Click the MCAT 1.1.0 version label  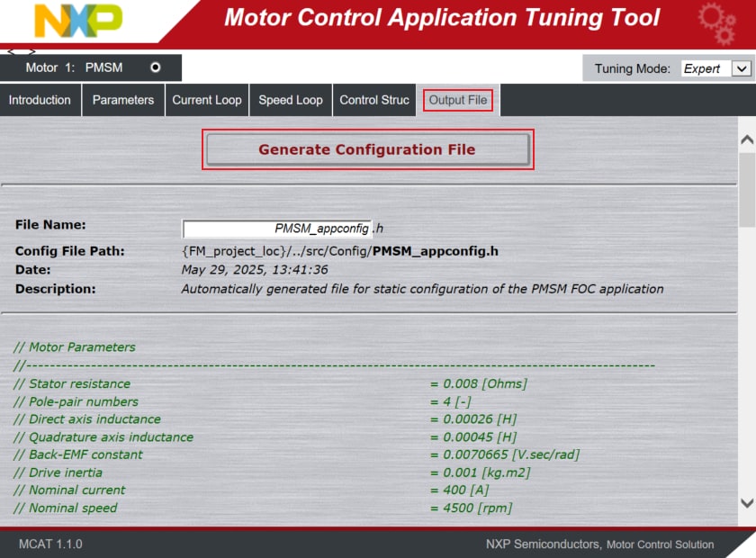click(x=50, y=544)
